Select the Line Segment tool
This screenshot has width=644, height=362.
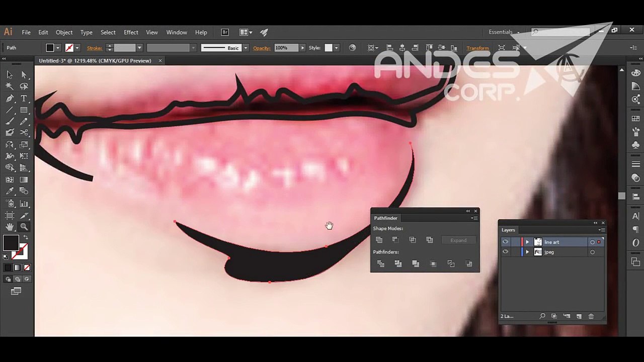[10, 110]
